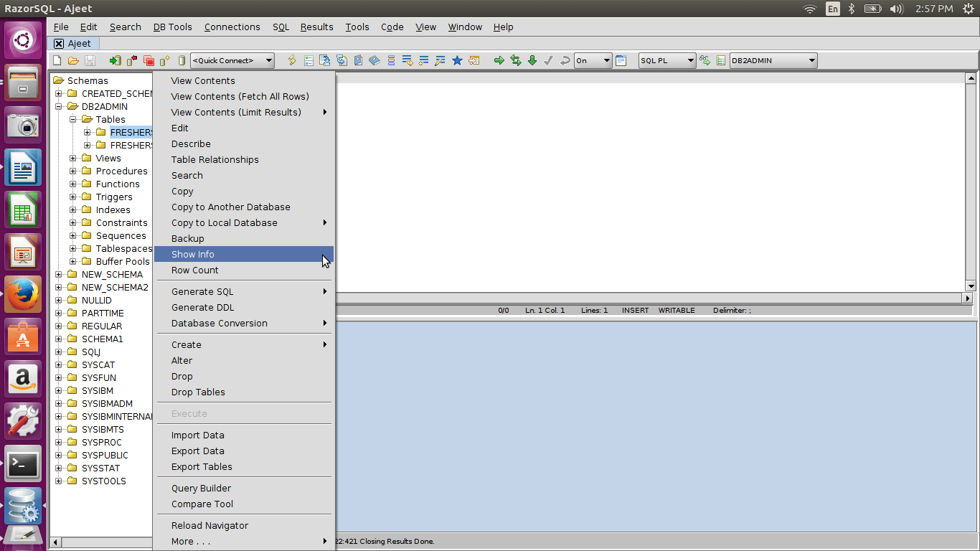This screenshot has width=980, height=551.
Task: Click the Wi-Fi indicator in the top panel
Action: (x=810, y=9)
